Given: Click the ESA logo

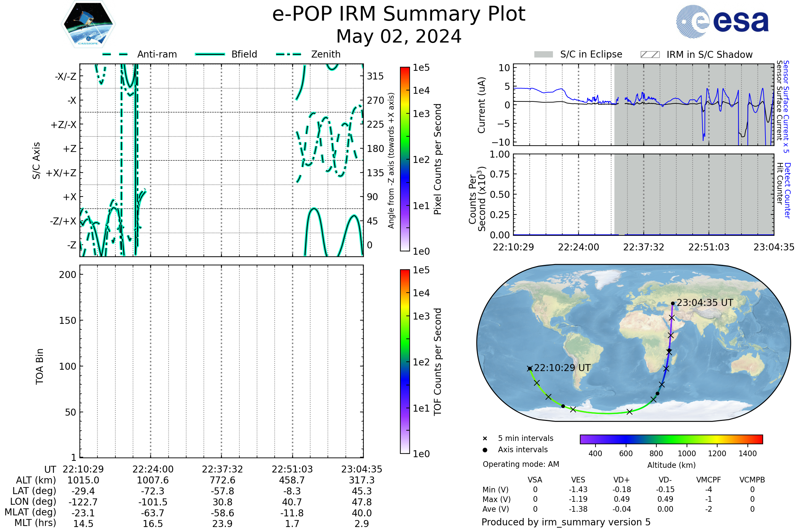Looking at the screenshot, I should 722,22.
